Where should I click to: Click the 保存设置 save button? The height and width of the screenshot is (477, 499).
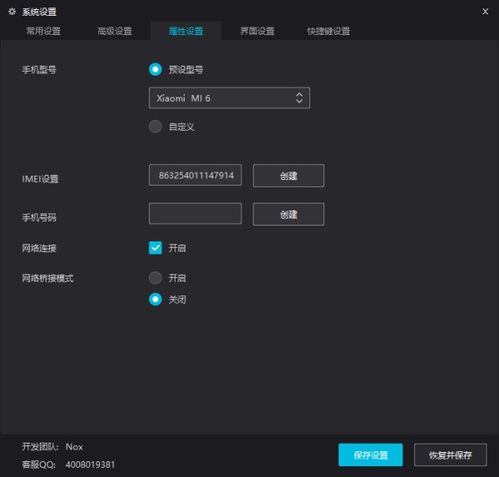370,455
